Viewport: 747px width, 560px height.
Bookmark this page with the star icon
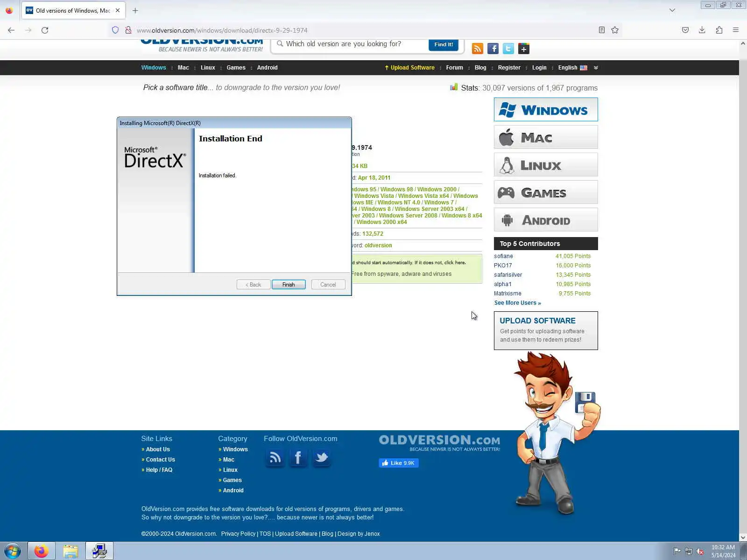615,30
